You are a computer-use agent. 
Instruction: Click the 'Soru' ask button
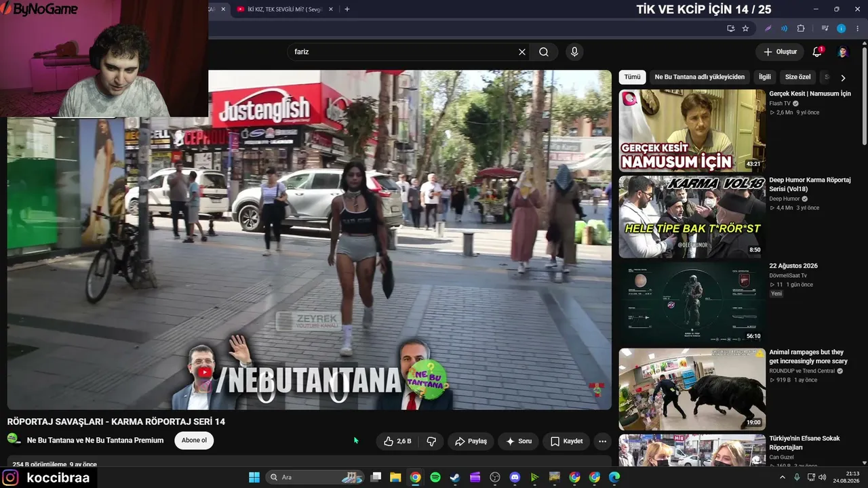519,441
